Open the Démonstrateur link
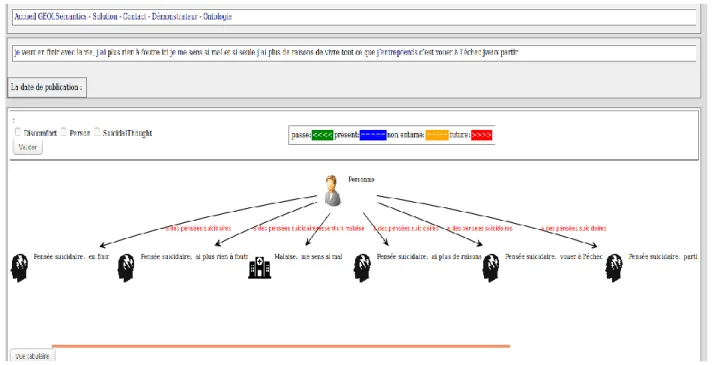This screenshot has width=714, height=365. [x=175, y=17]
